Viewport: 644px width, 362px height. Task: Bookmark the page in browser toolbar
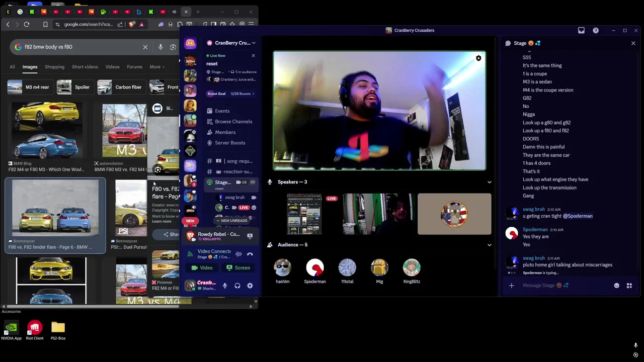[45, 24]
